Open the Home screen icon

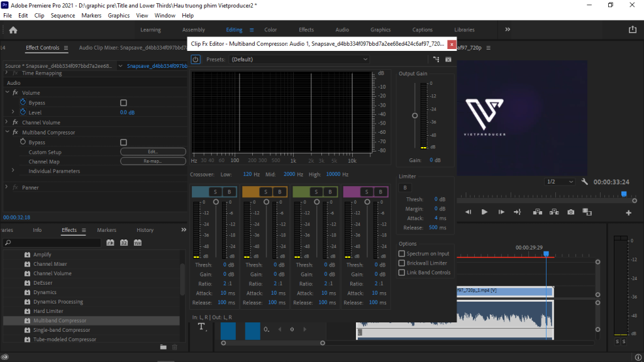pyautogui.click(x=13, y=30)
